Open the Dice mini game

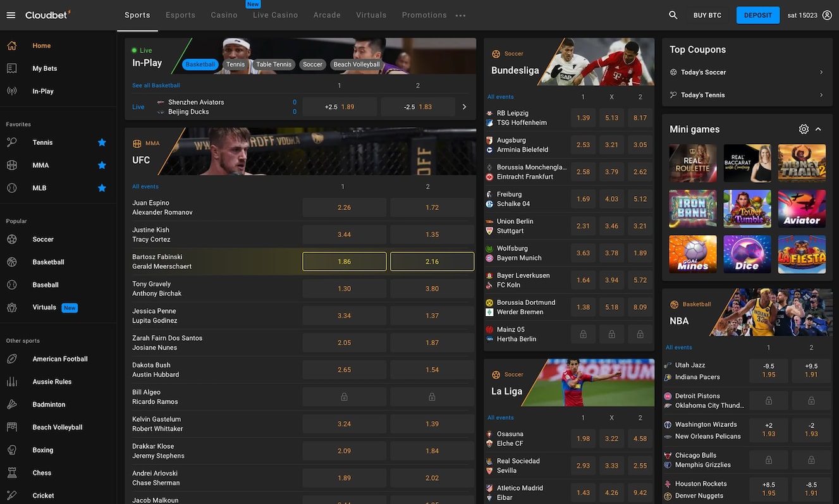(x=747, y=254)
